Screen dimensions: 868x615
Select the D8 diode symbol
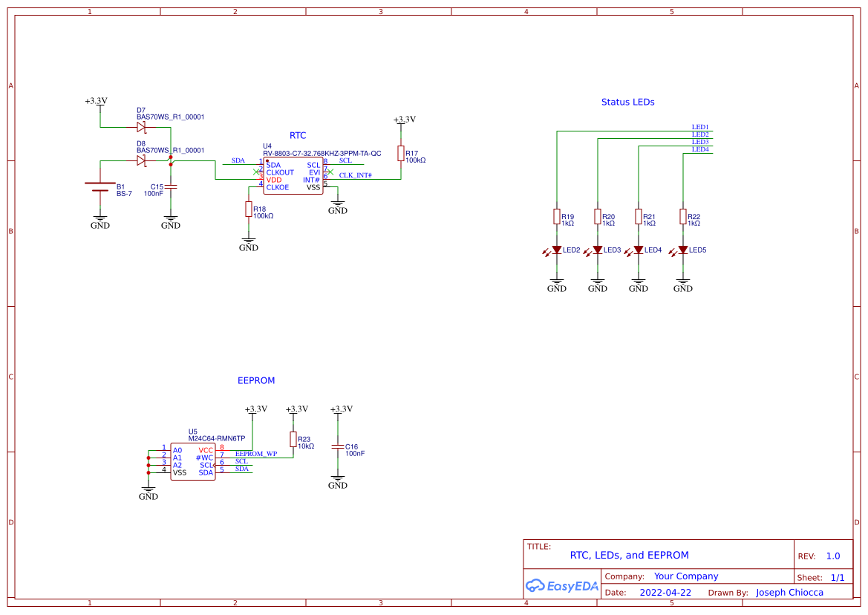click(141, 160)
